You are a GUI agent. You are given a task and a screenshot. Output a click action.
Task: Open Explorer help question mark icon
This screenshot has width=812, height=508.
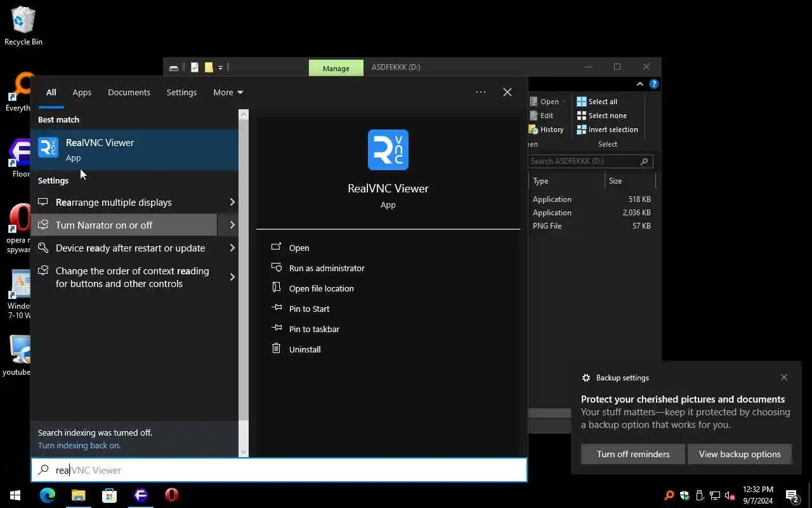coord(654,84)
